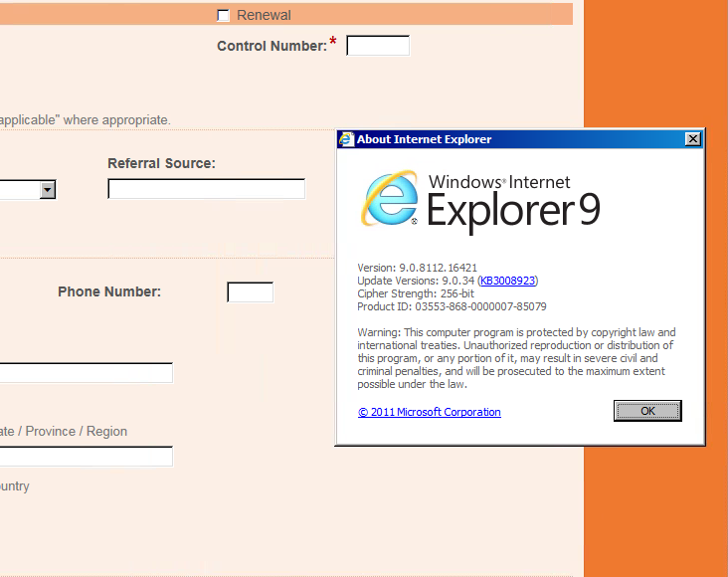Click the Control Number input field
This screenshot has width=728, height=577.
pyautogui.click(x=378, y=46)
